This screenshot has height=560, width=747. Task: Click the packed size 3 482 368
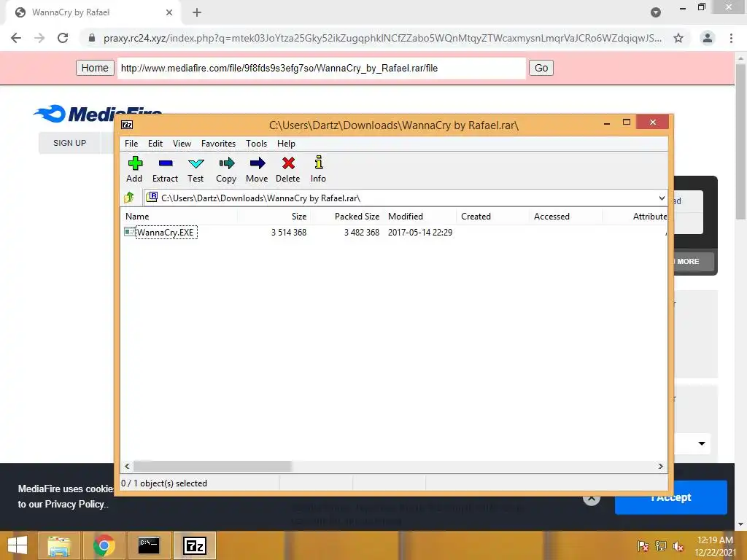[x=362, y=233]
